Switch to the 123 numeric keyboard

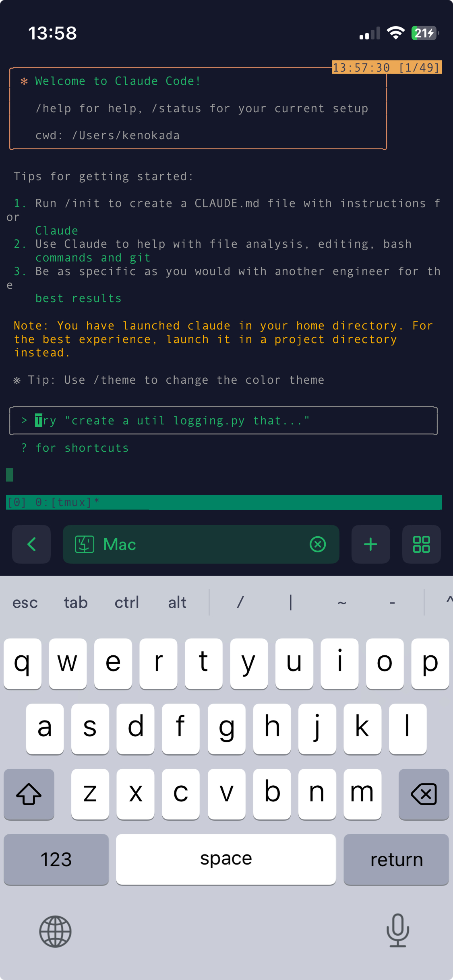pyautogui.click(x=56, y=859)
